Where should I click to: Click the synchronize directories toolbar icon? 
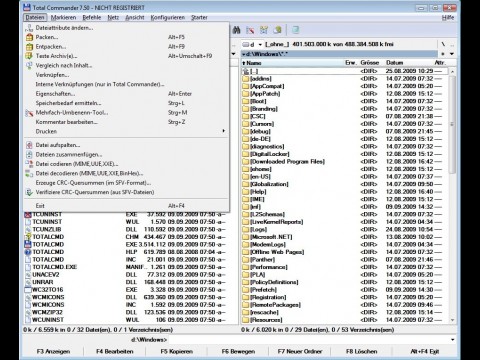click(264, 30)
